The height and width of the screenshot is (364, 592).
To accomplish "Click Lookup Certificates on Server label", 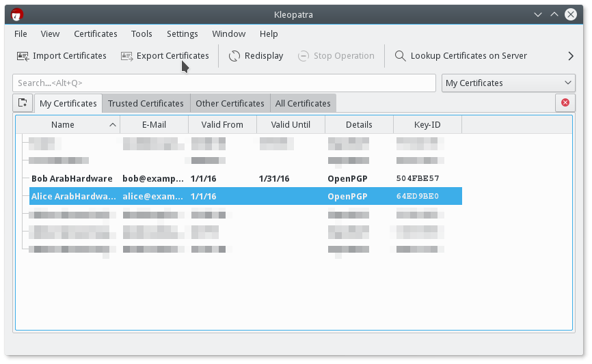I will [x=468, y=56].
